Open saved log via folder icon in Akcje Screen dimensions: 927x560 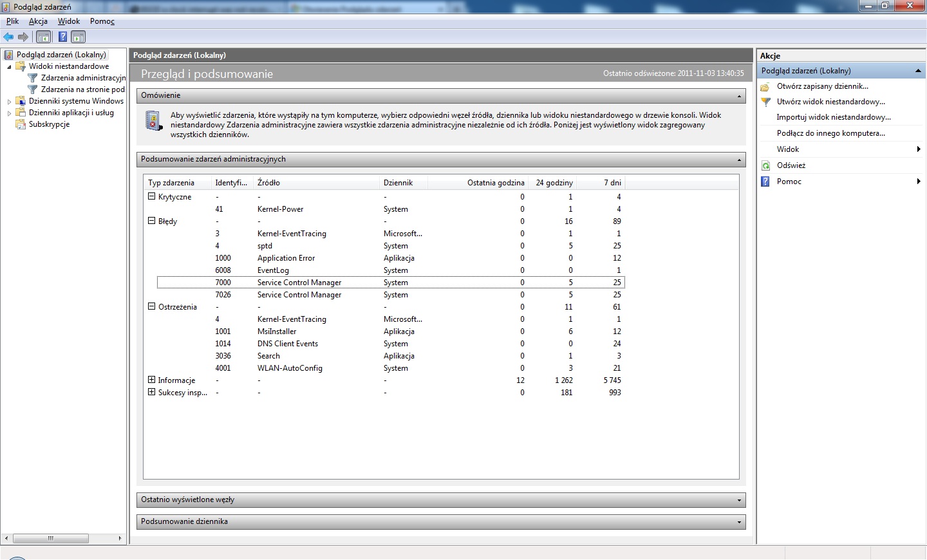(x=764, y=86)
